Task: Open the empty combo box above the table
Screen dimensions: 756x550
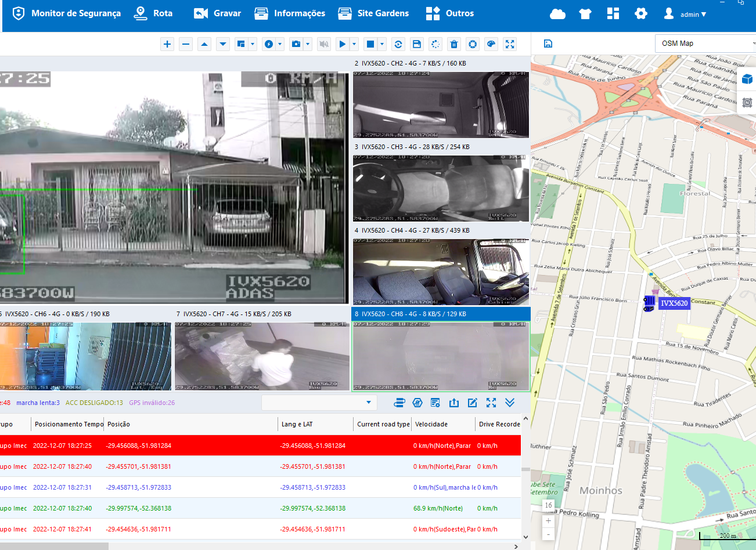Action: click(x=319, y=403)
